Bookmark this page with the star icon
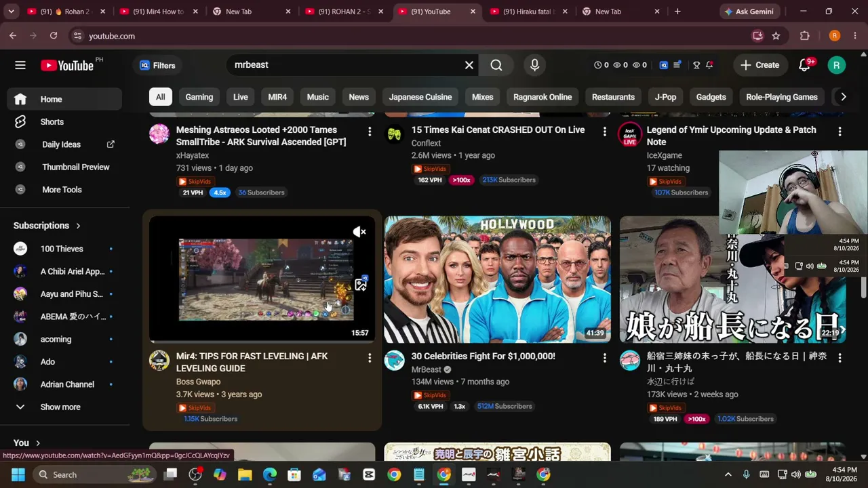868x488 pixels. pyautogui.click(x=776, y=36)
